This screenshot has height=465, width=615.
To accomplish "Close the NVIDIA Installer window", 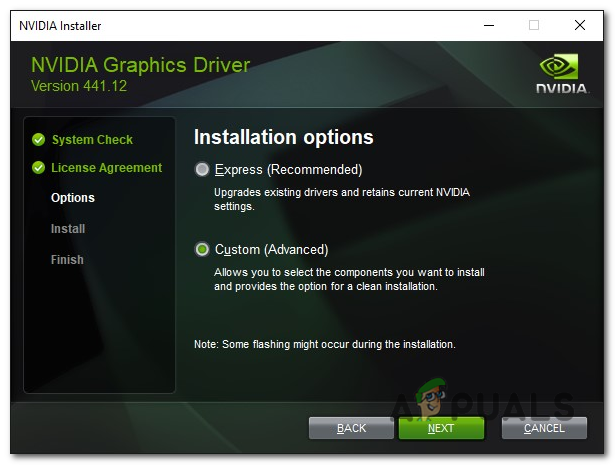I will (x=580, y=25).
